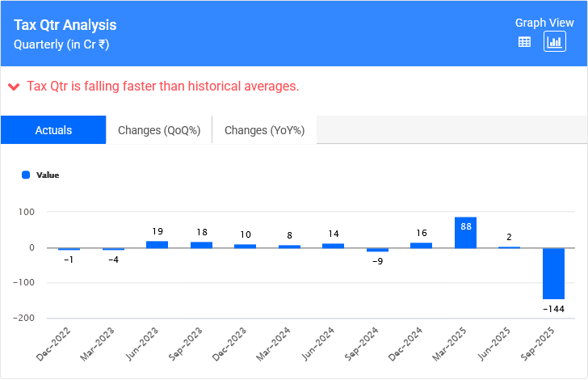Select the Jun-2023 bar valued 19

tap(157, 244)
